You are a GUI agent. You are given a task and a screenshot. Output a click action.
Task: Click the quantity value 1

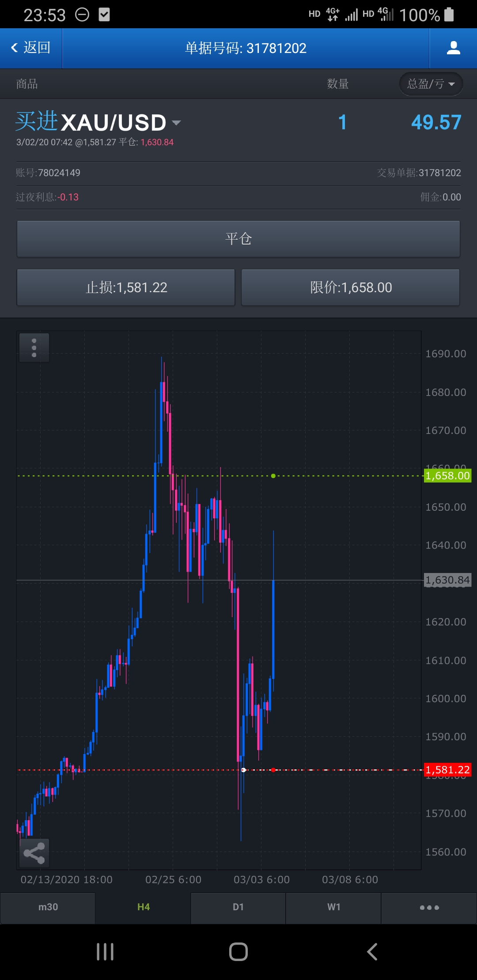pyautogui.click(x=342, y=122)
